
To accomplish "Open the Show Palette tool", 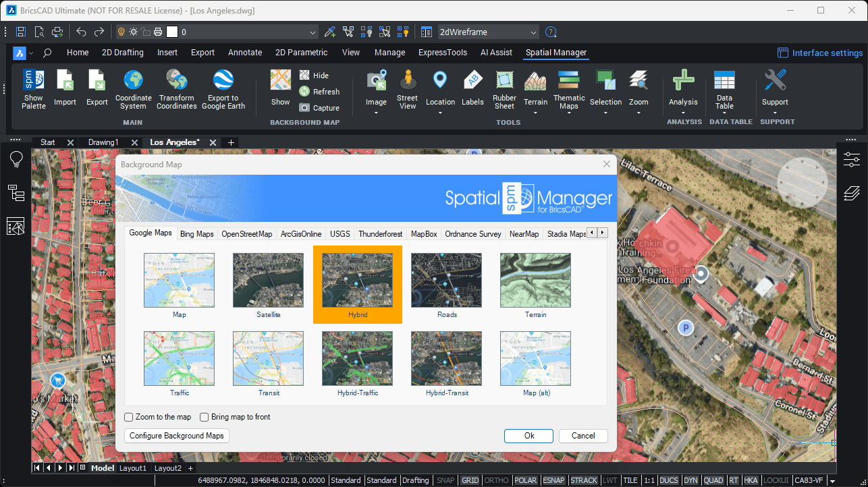I will pyautogui.click(x=34, y=89).
